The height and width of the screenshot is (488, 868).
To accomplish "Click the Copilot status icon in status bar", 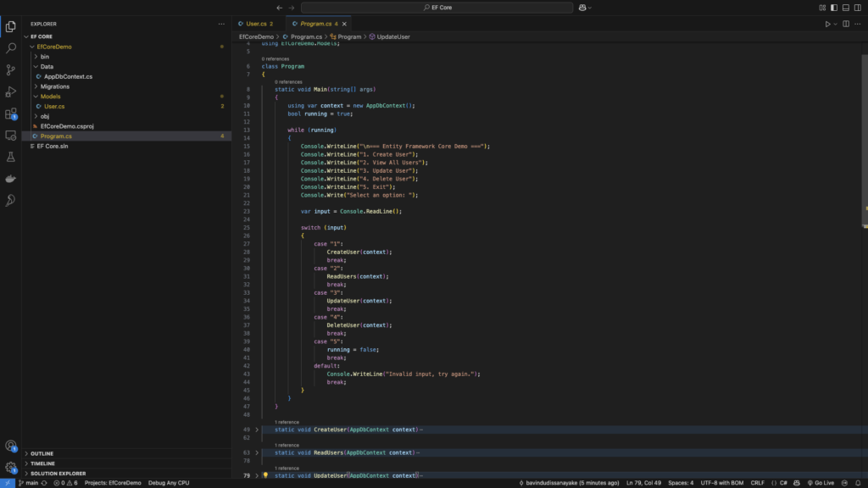I will tap(797, 483).
